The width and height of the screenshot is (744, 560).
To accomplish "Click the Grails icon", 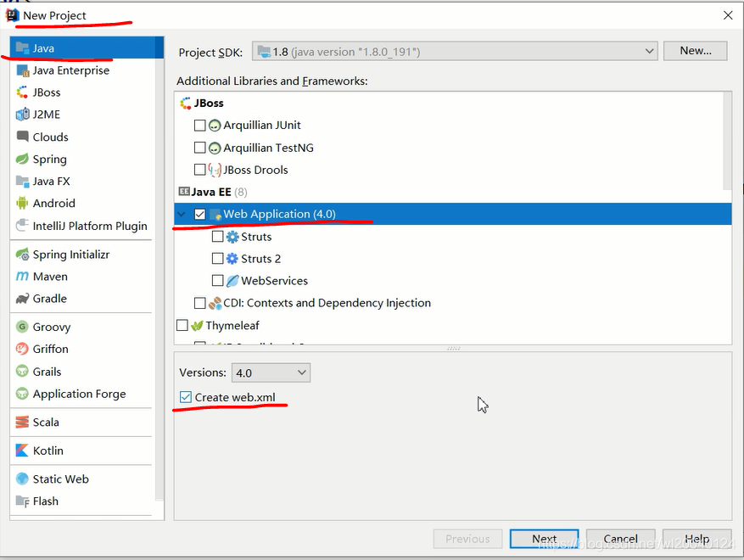I will 22,371.
